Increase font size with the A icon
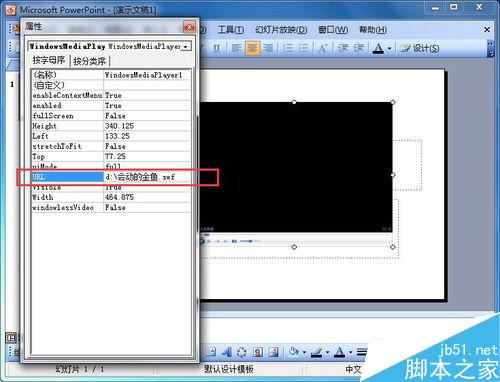500x382 pixels. pyautogui.click(x=322, y=48)
